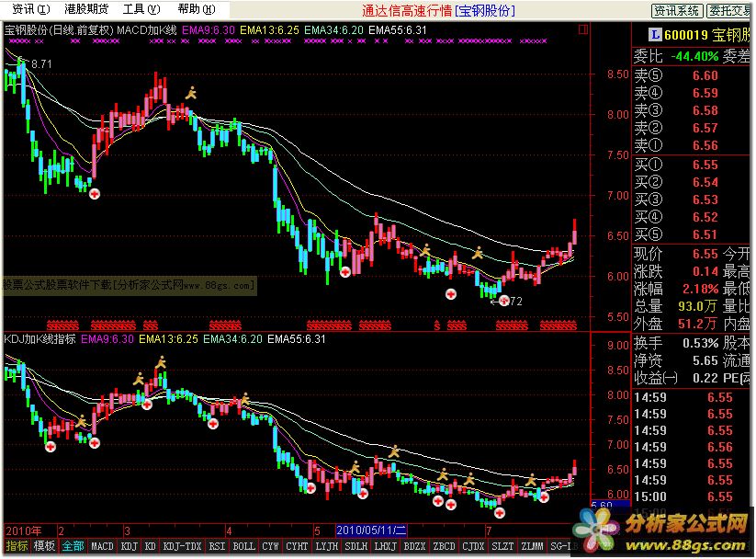This screenshot has height=559, width=756.
Task: Switch to the RSI indicator tab
Action: point(217,546)
